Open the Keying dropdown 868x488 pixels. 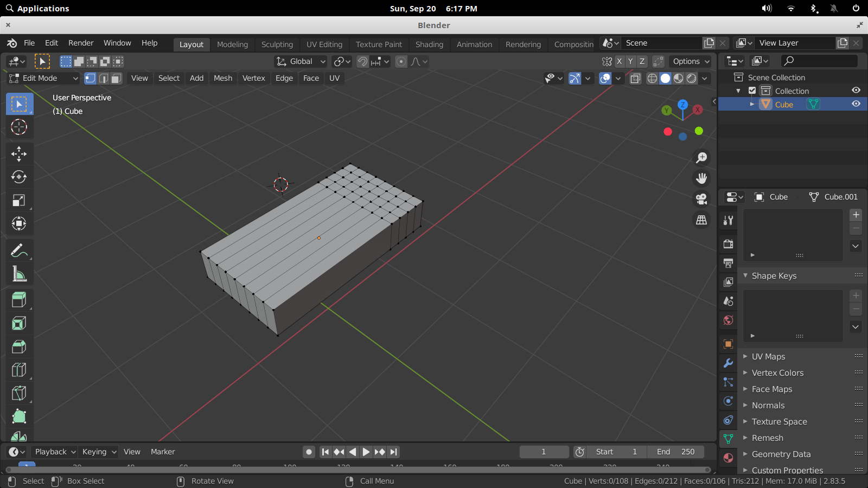click(98, 452)
